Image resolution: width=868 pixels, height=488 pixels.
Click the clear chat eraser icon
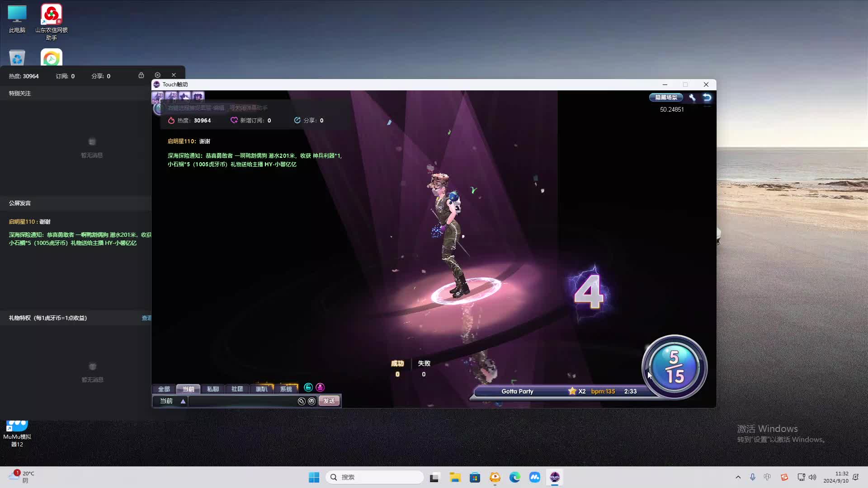pos(302,401)
